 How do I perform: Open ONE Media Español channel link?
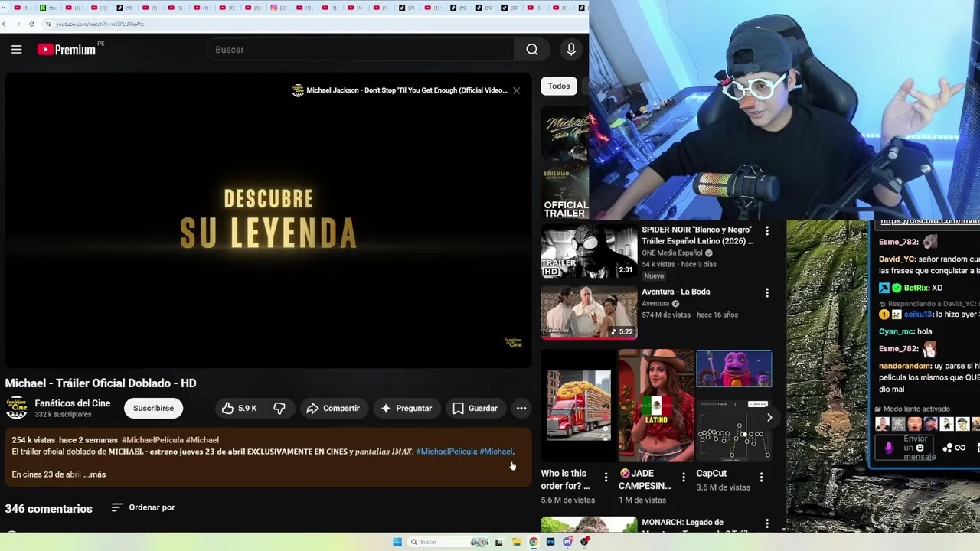pos(672,253)
